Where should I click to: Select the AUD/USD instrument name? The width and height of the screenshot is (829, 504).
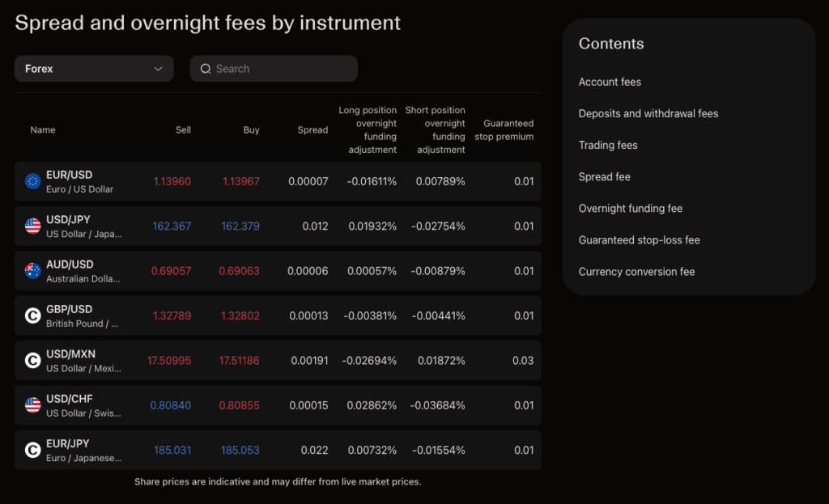pos(70,265)
